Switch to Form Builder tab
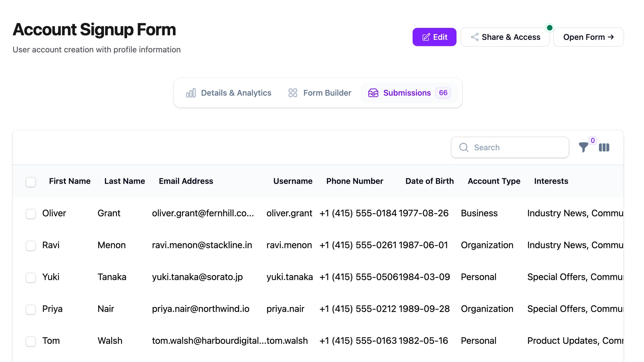The width and height of the screenshot is (644, 362). 320,93
